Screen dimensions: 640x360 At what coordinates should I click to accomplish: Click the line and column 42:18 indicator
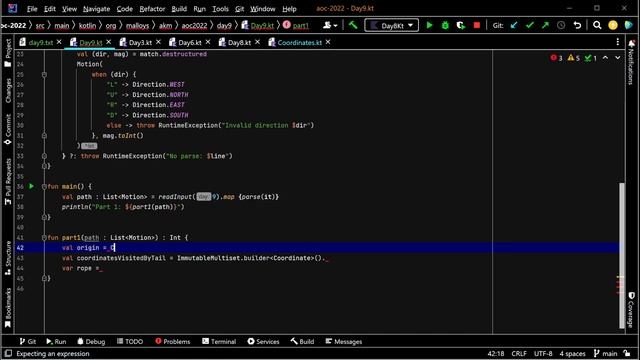point(496,353)
